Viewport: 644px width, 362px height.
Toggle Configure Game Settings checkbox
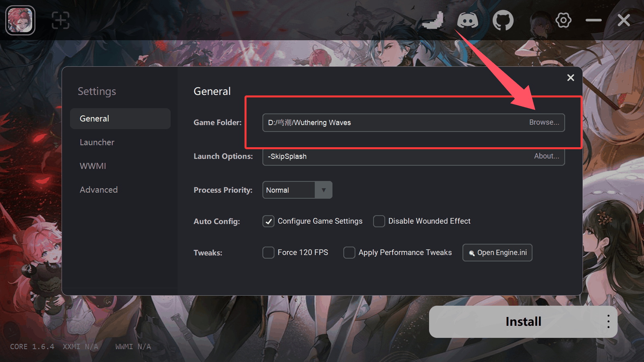point(268,221)
